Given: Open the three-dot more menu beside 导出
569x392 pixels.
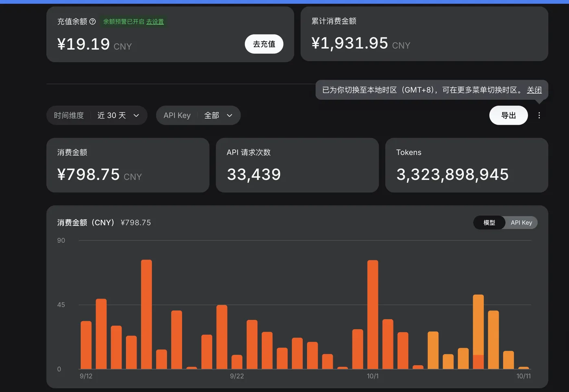Looking at the screenshot, I should (x=539, y=115).
